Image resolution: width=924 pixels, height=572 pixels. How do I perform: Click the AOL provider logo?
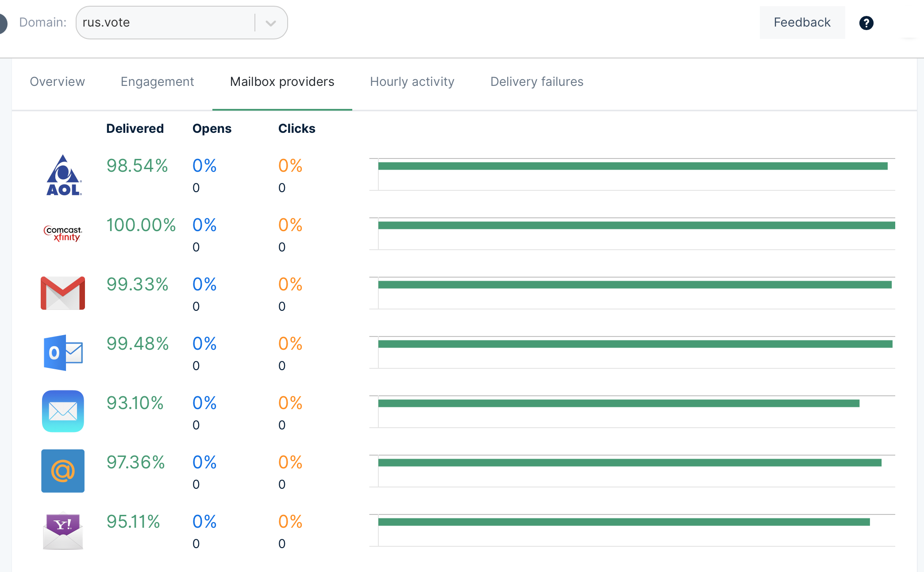click(63, 175)
